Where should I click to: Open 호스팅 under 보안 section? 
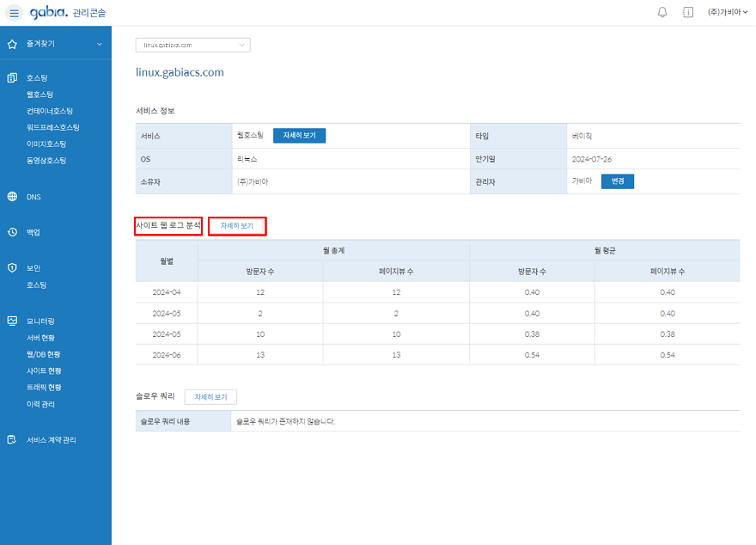coord(37,285)
